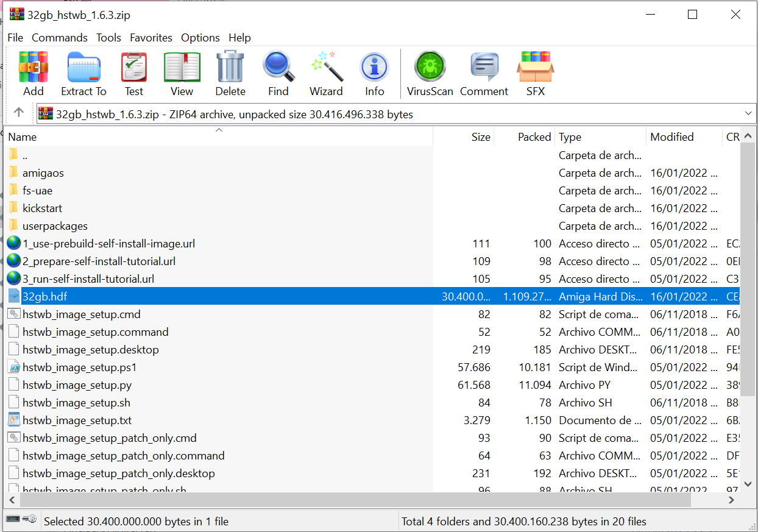This screenshot has height=532, width=758.
Task: Go up one level with the arrow
Action: pyautogui.click(x=19, y=113)
